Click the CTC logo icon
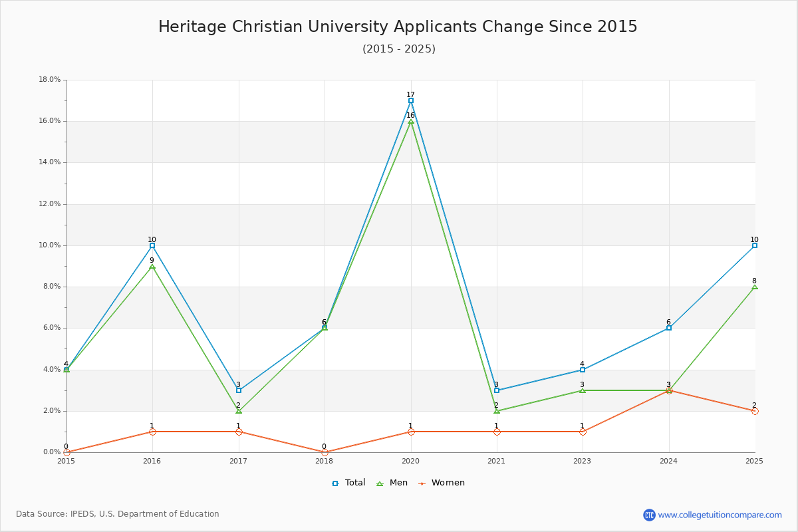798x532 pixels. coord(649,515)
